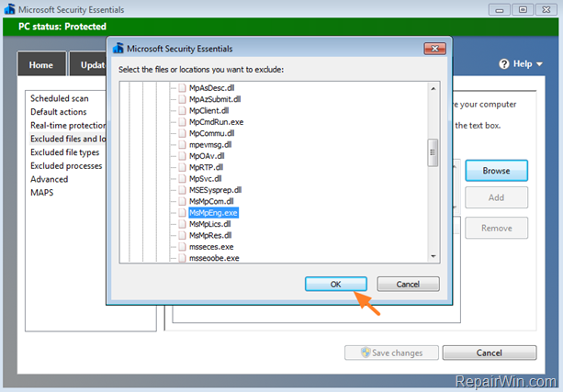The image size is (563, 392).
Task: Switch to the Update tab
Action: [x=88, y=65]
